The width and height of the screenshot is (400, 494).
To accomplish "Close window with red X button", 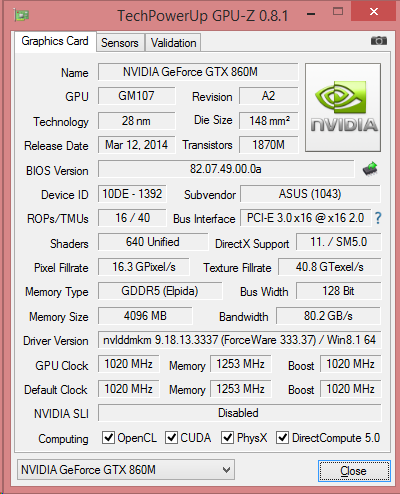I will [374, 12].
